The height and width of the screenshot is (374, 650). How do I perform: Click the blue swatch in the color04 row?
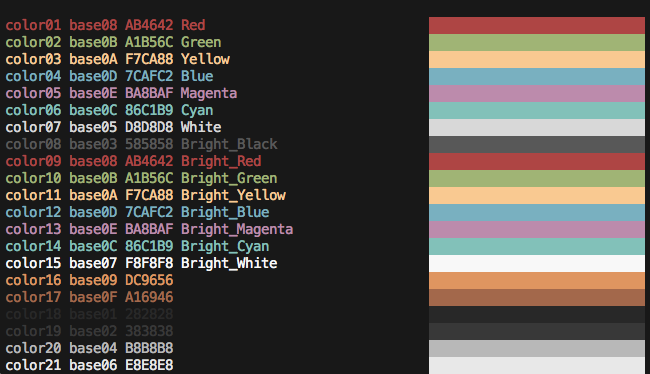click(x=537, y=76)
